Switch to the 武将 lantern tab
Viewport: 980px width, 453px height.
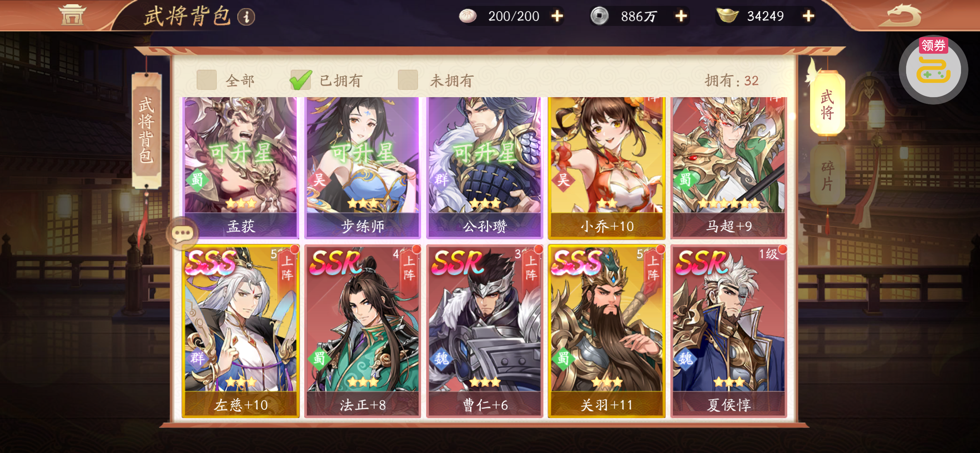(827, 104)
